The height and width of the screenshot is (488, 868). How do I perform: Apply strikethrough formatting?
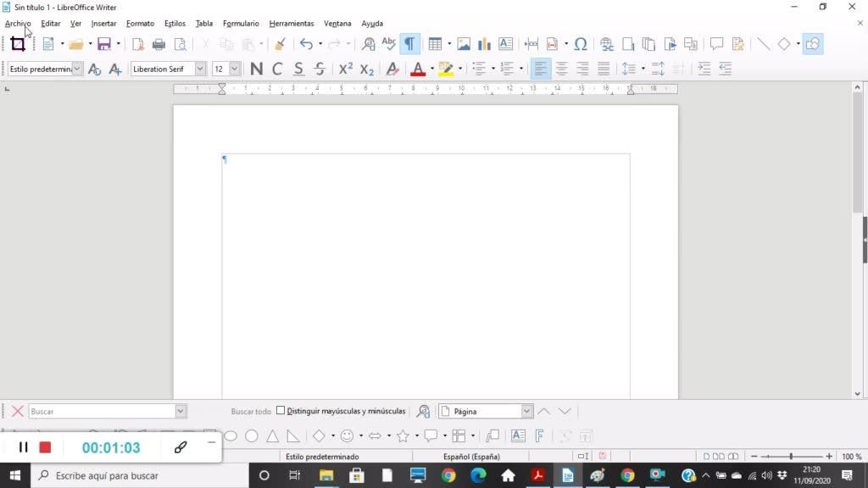[x=320, y=69]
